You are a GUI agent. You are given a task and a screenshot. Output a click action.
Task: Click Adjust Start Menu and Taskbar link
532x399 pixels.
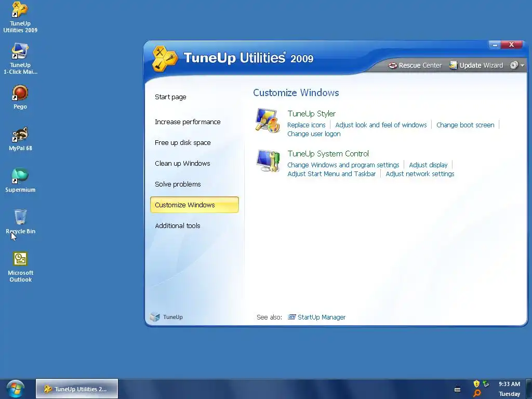[x=331, y=174]
